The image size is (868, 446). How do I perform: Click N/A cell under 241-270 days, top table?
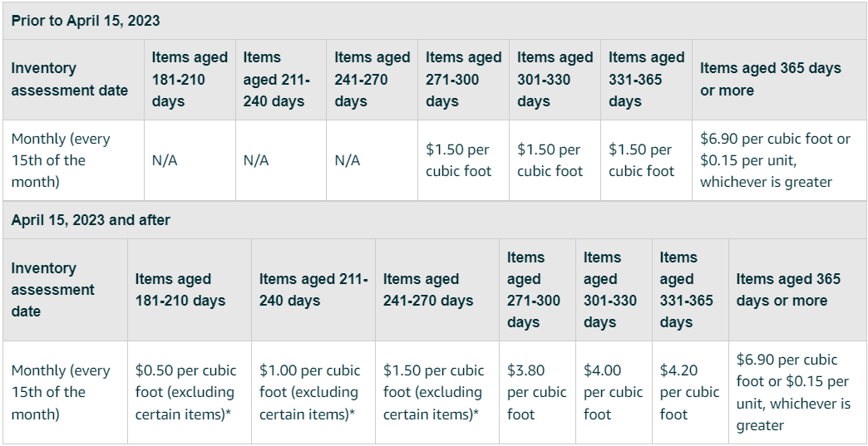pyautogui.click(x=348, y=161)
